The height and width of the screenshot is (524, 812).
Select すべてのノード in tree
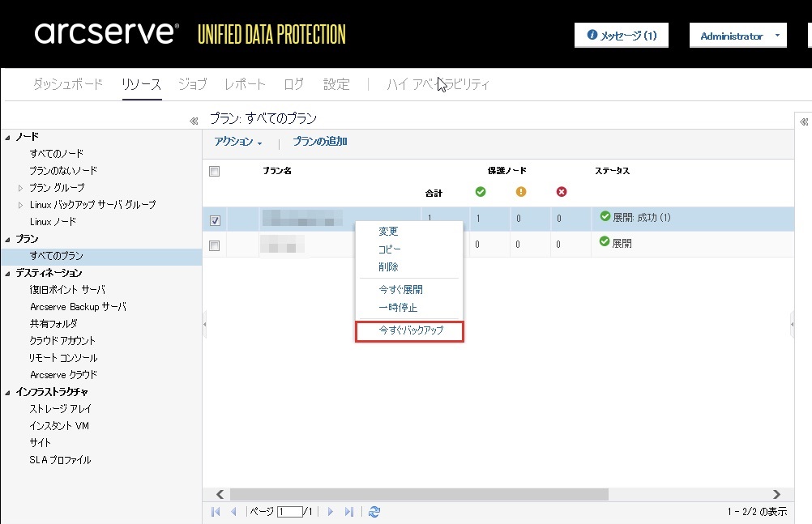point(57,154)
